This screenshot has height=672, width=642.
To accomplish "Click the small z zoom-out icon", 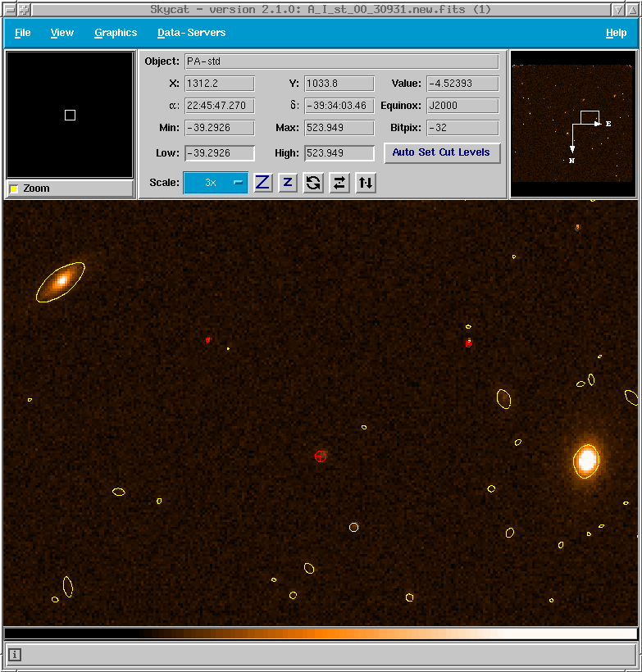I will point(288,183).
